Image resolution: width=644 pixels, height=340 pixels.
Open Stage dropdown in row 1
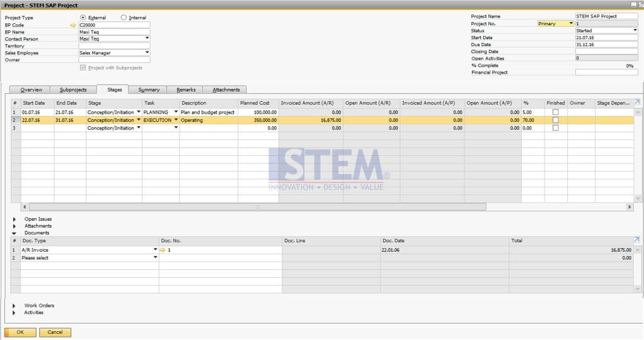139,112
